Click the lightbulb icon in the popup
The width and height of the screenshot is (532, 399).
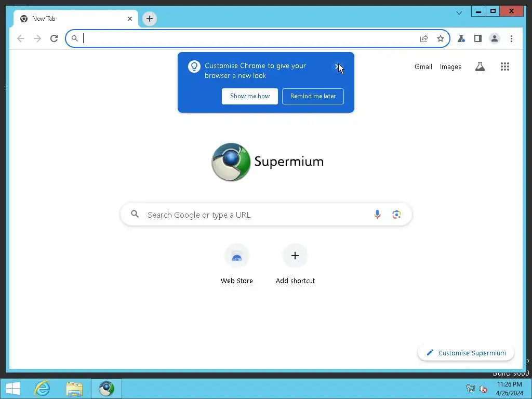pyautogui.click(x=194, y=66)
